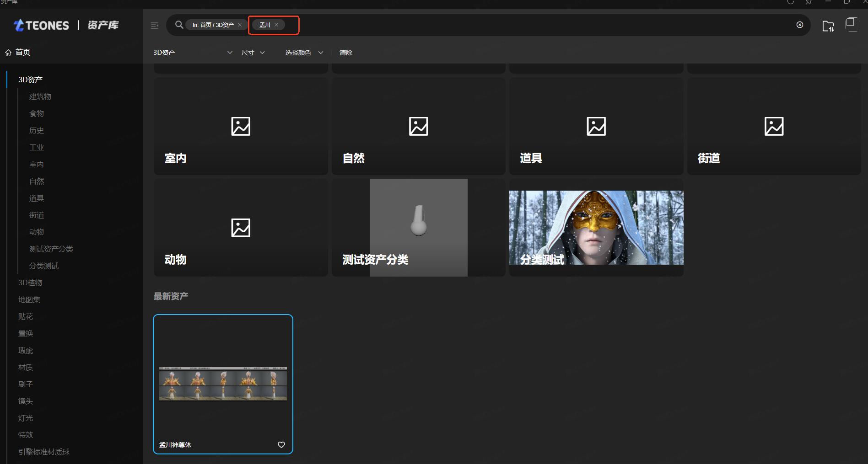This screenshot has width=868, height=464.
Task: Remove the 首页 / 3D资产 filter tag
Action: (240, 25)
